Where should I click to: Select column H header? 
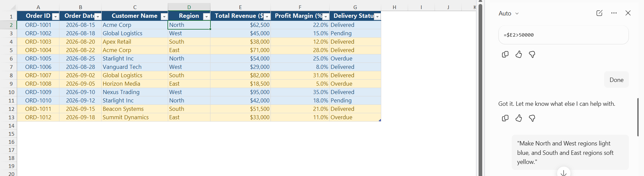(394, 7)
